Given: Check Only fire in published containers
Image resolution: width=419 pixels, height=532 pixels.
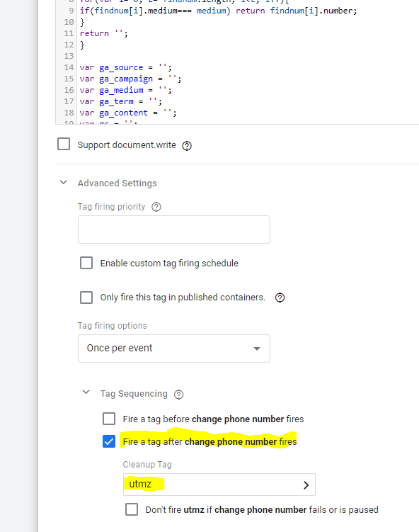Looking at the screenshot, I should [x=86, y=298].
